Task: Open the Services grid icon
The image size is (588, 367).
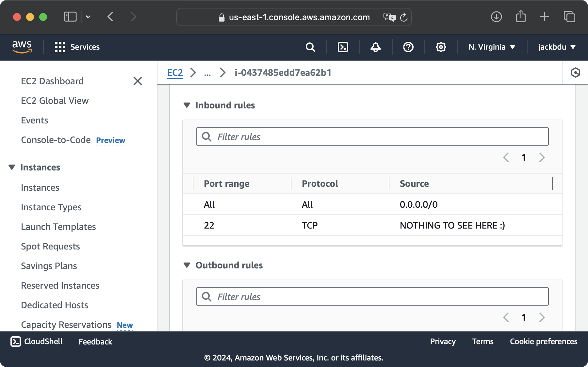Action: pos(60,47)
